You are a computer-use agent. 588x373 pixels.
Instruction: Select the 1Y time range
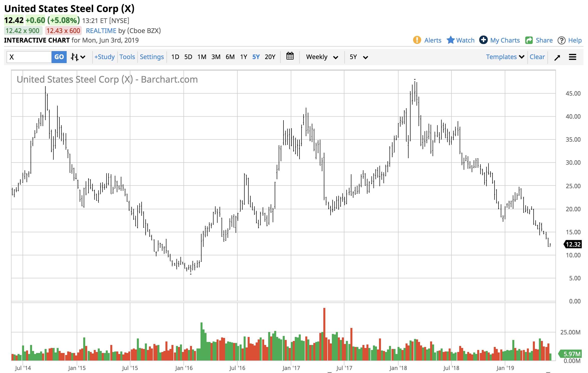pos(244,57)
